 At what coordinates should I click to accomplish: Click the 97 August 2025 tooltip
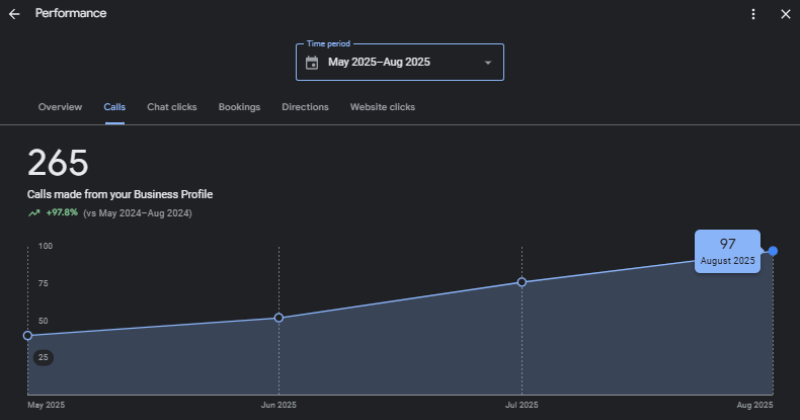[x=727, y=250]
